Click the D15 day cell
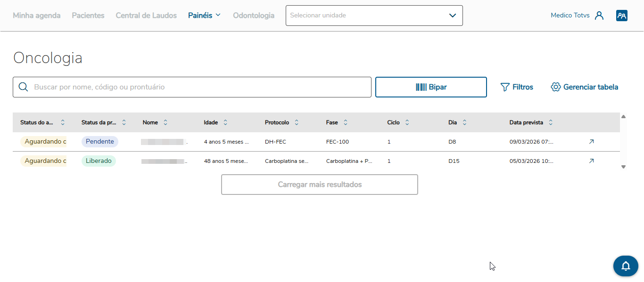 click(454, 161)
